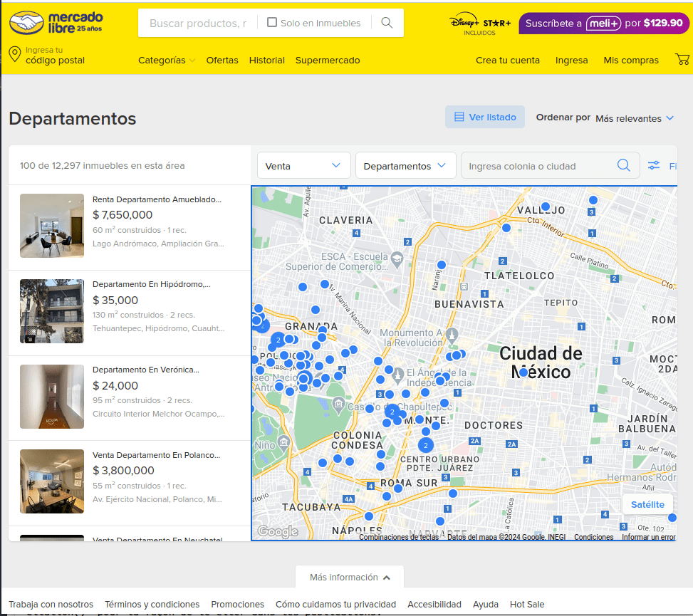This screenshot has width=693, height=616.
Task: Click cluster marker 2 above Centro Urbano
Action: click(x=426, y=445)
